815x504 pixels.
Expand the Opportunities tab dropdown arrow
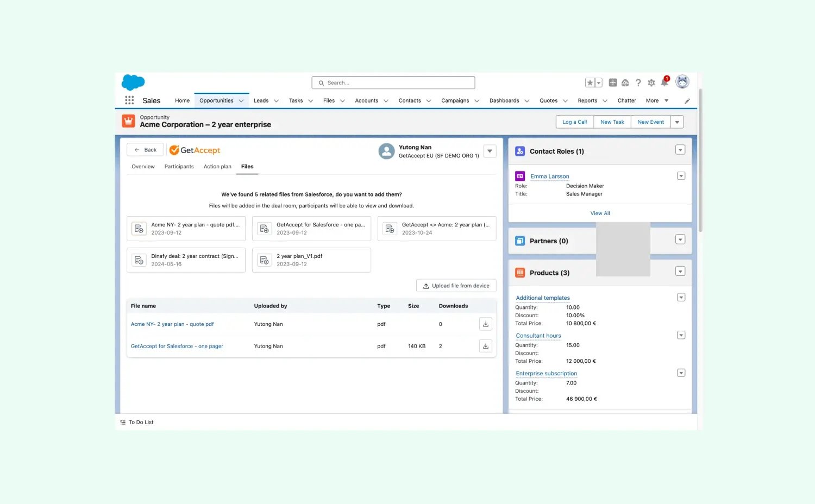(241, 100)
